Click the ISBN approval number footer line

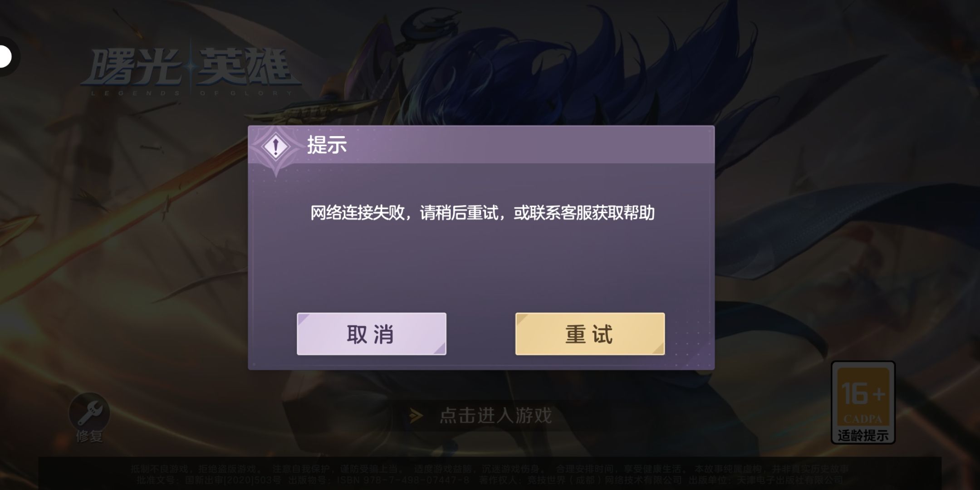pyautogui.click(x=489, y=480)
